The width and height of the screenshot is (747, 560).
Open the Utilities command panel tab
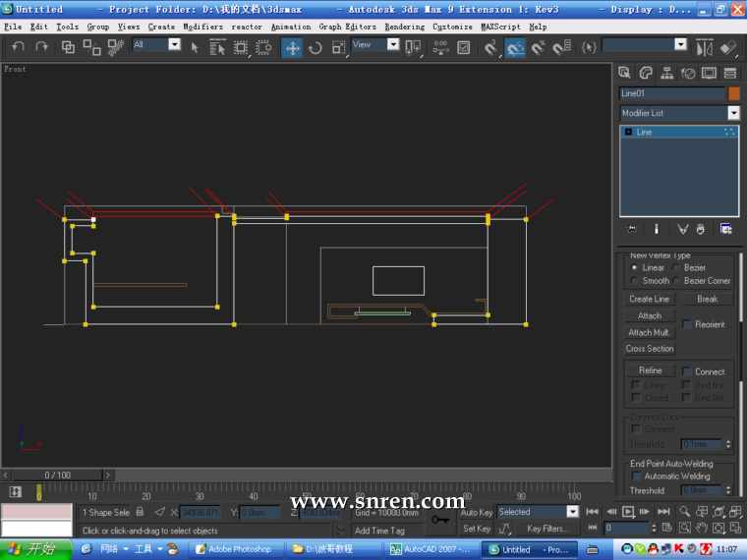[x=730, y=73]
